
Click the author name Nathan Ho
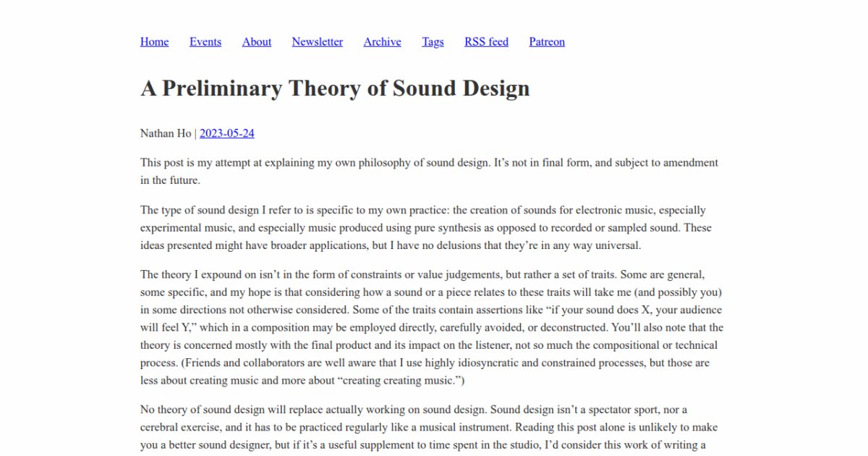165,133
